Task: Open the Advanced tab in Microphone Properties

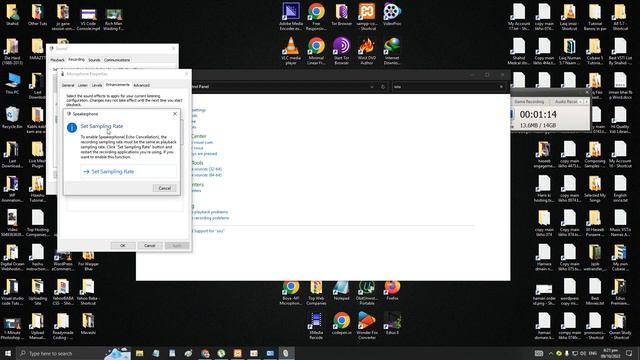Action: click(x=141, y=85)
